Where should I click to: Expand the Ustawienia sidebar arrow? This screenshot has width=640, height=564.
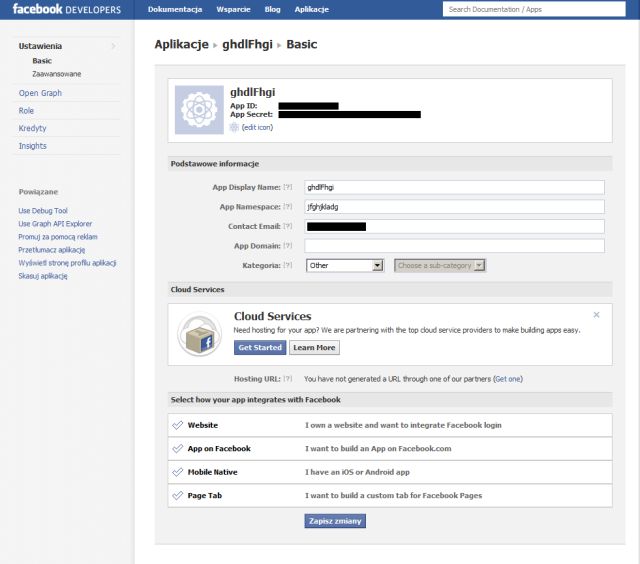pos(114,46)
